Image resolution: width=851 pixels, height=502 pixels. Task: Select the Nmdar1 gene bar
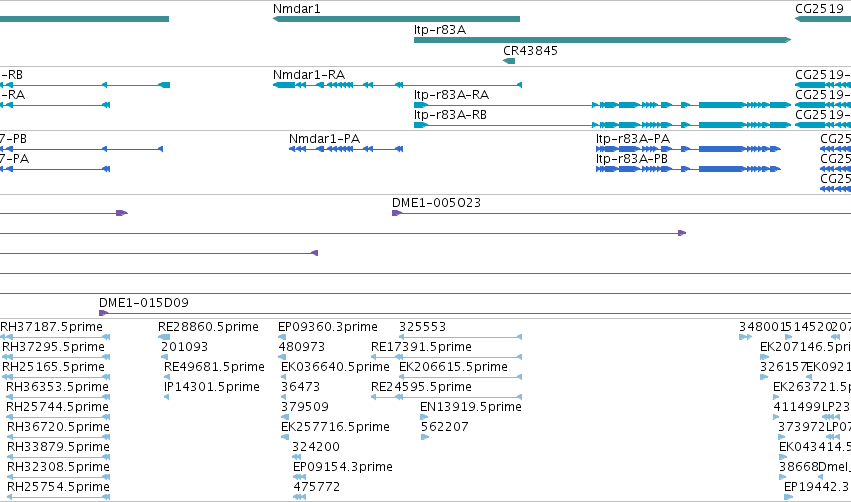pos(396,19)
